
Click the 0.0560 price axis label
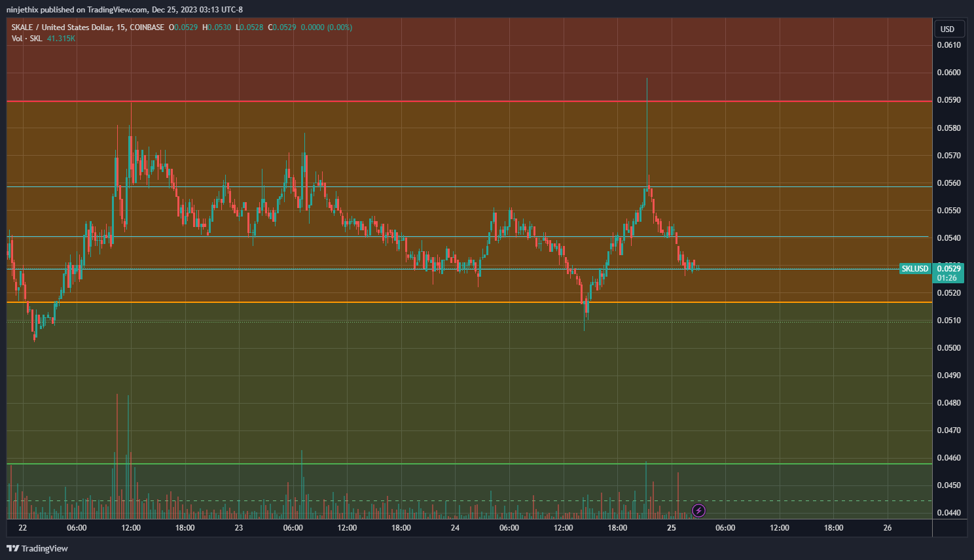coord(948,183)
